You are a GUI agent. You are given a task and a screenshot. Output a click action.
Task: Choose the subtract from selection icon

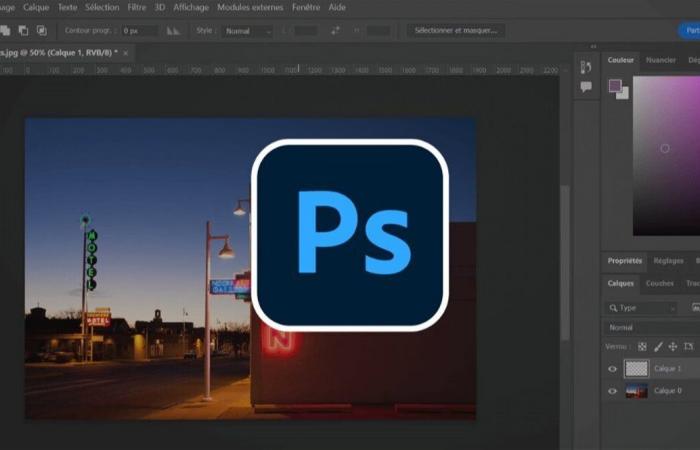pos(23,31)
